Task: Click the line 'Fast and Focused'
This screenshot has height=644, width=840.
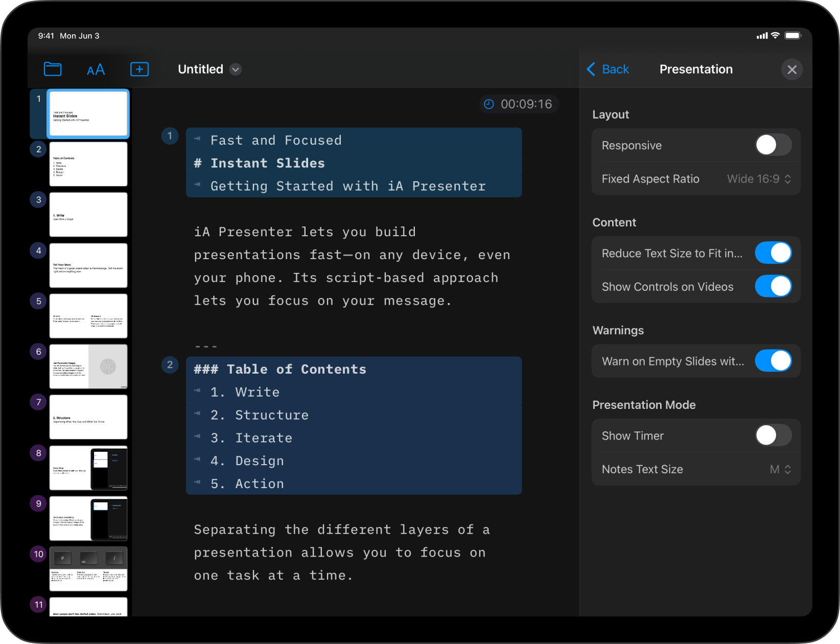Action: point(276,140)
